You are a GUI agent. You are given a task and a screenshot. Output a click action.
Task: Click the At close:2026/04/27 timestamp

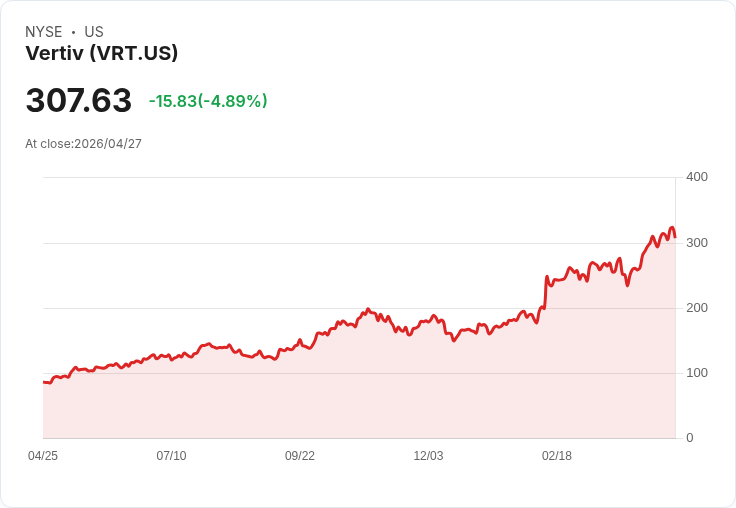83,144
